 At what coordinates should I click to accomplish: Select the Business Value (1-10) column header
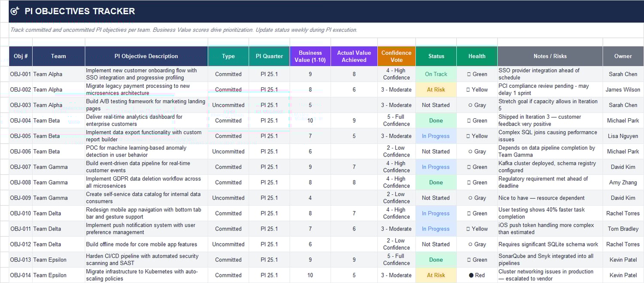[x=310, y=56]
